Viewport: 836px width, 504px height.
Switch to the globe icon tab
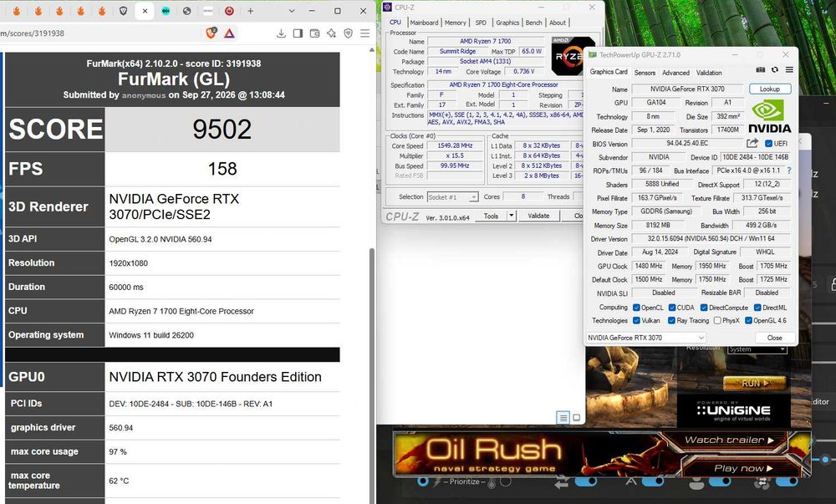(186, 11)
